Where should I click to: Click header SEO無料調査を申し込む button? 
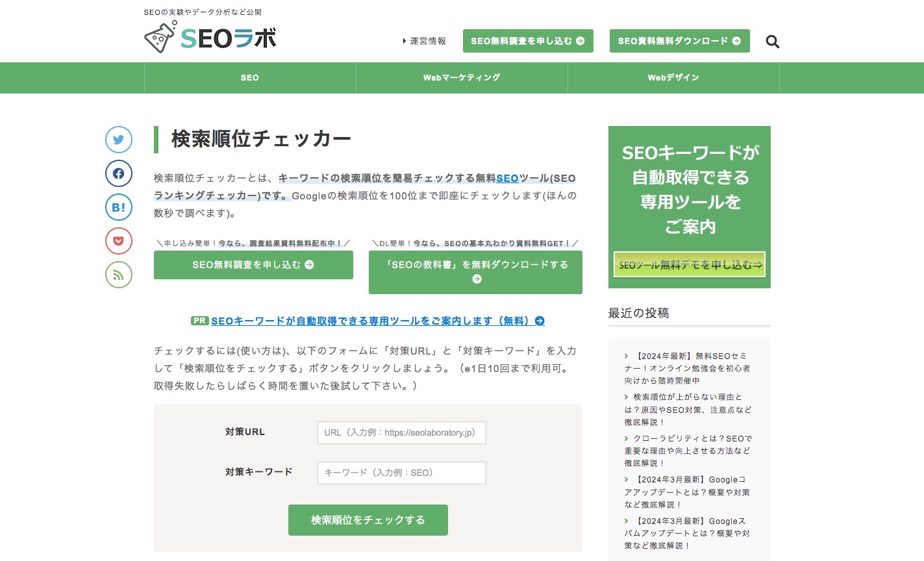[x=528, y=41]
